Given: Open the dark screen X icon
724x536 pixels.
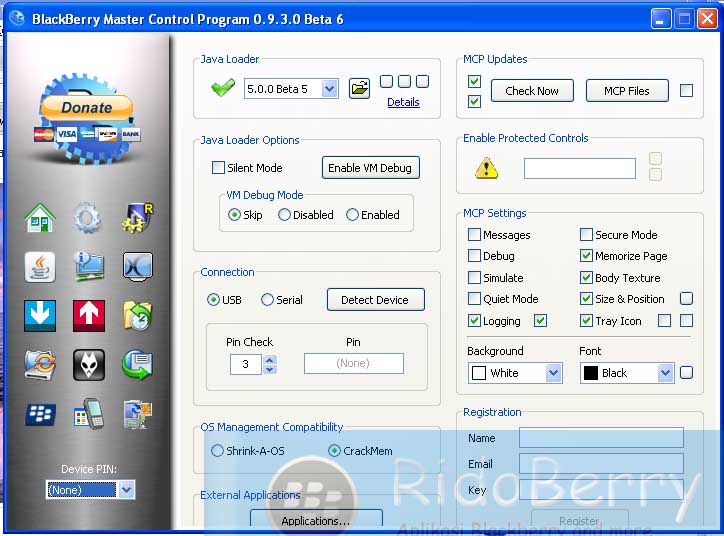Looking at the screenshot, I should click(x=138, y=266).
